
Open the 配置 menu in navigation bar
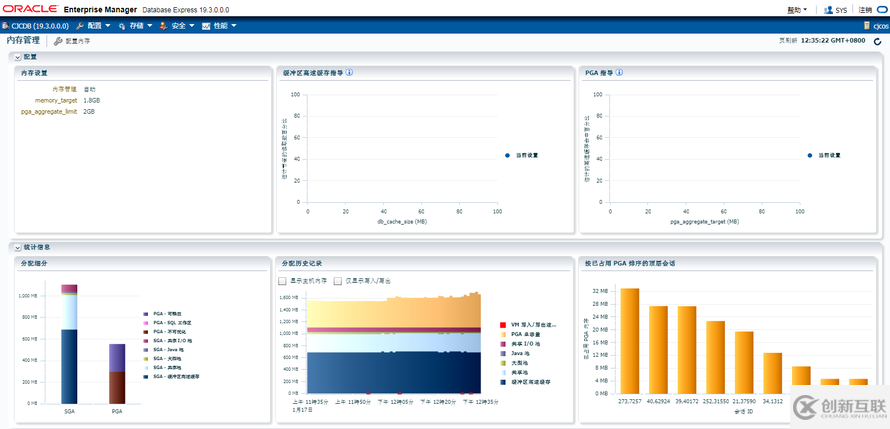(x=99, y=26)
